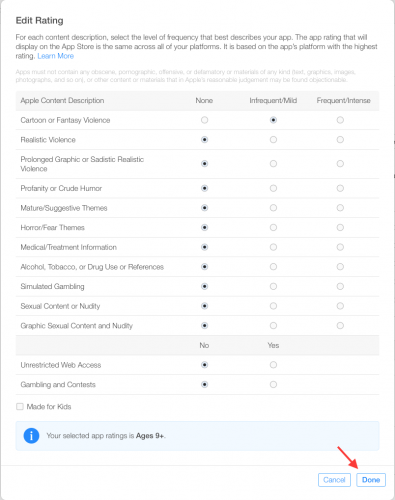Click the 'Realistic Violence' row label

(48, 140)
